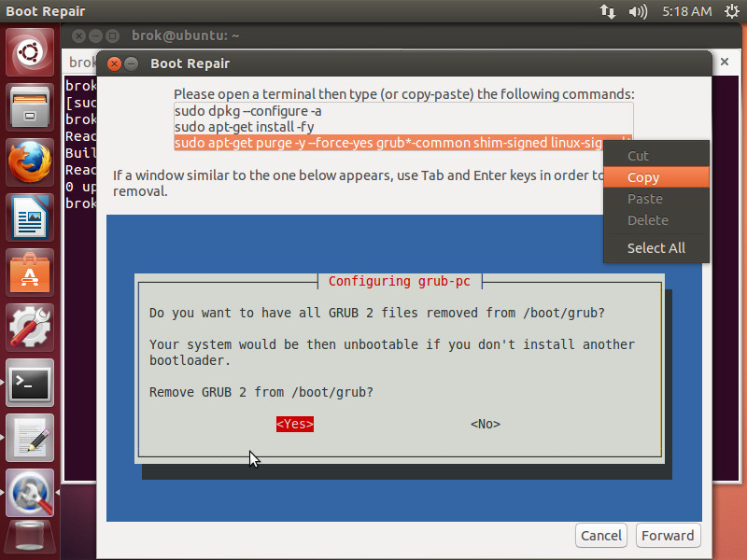Close the Boot Repair dialog window
Viewport: 747px width, 560px height.
pyautogui.click(x=114, y=63)
